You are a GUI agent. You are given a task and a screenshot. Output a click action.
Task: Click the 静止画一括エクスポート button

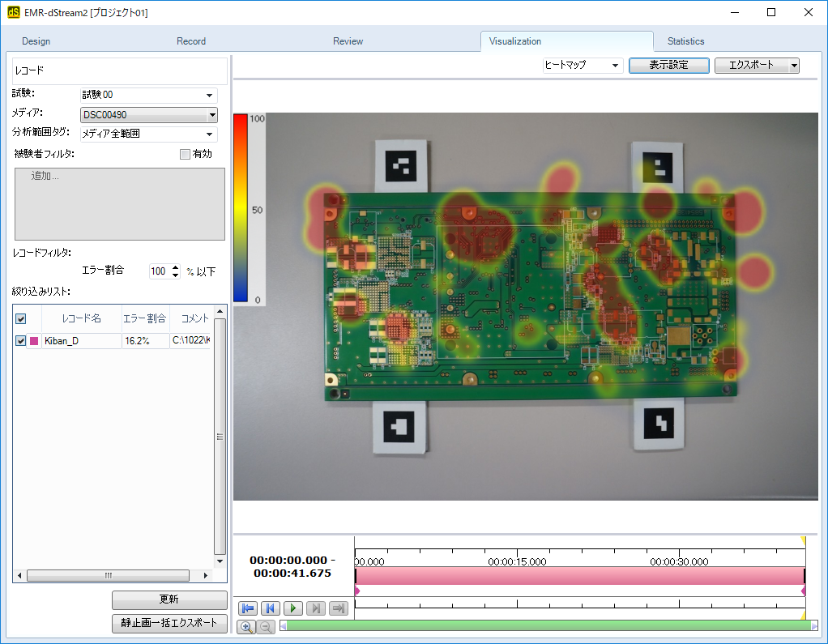(x=169, y=623)
